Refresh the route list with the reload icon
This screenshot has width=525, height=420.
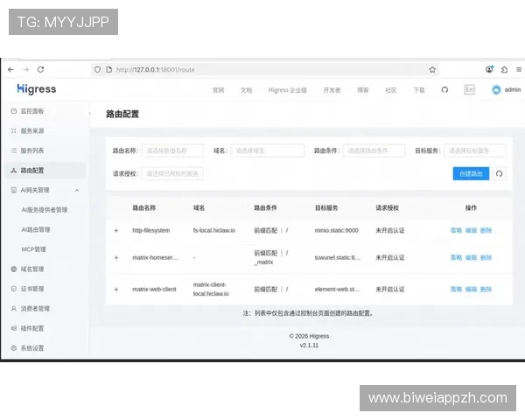(x=500, y=174)
